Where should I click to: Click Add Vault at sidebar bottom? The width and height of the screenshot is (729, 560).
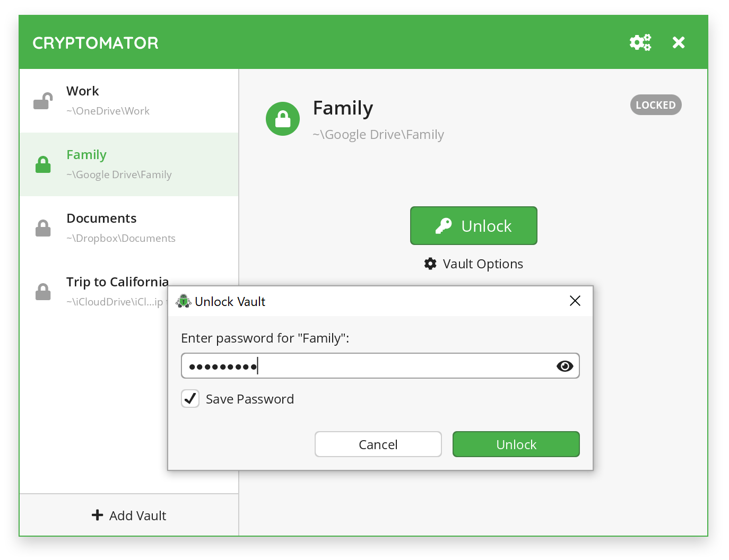click(x=129, y=515)
